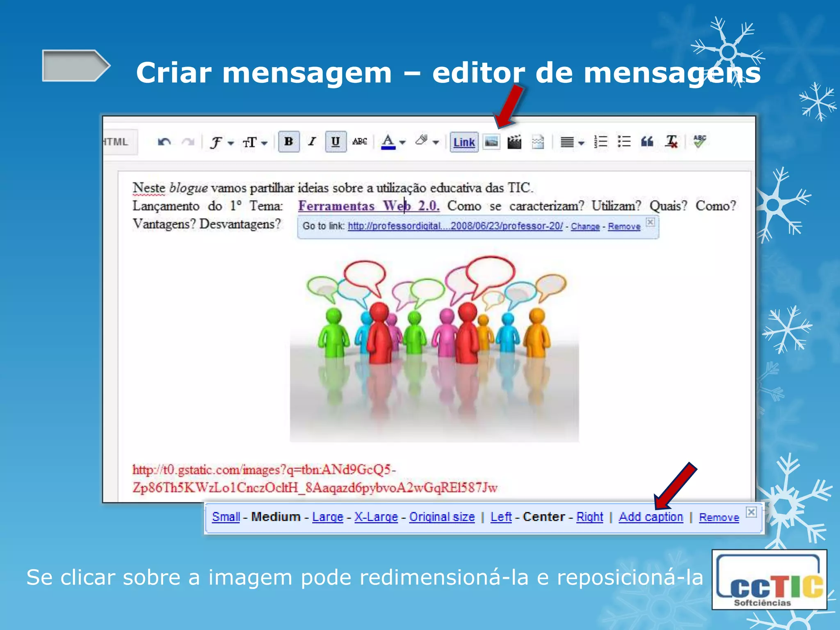Open the font size dropdown
Image resolution: width=840 pixels, height=630 pixels.
[255, 142]
